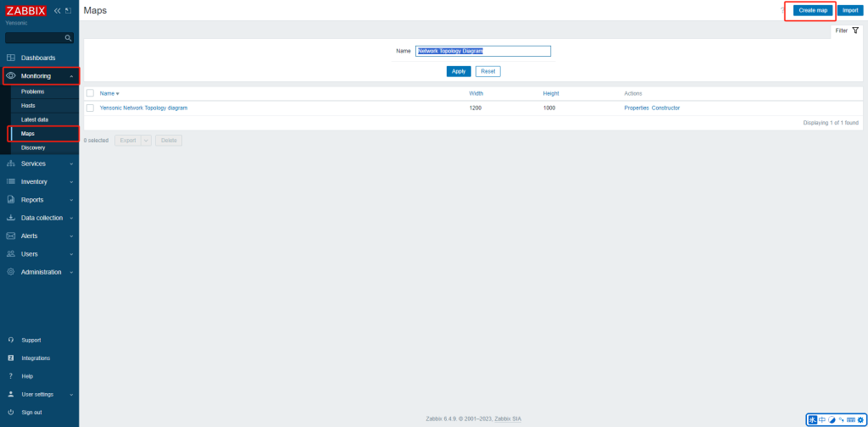Click the Dashboards grid icon

(10, 58)
